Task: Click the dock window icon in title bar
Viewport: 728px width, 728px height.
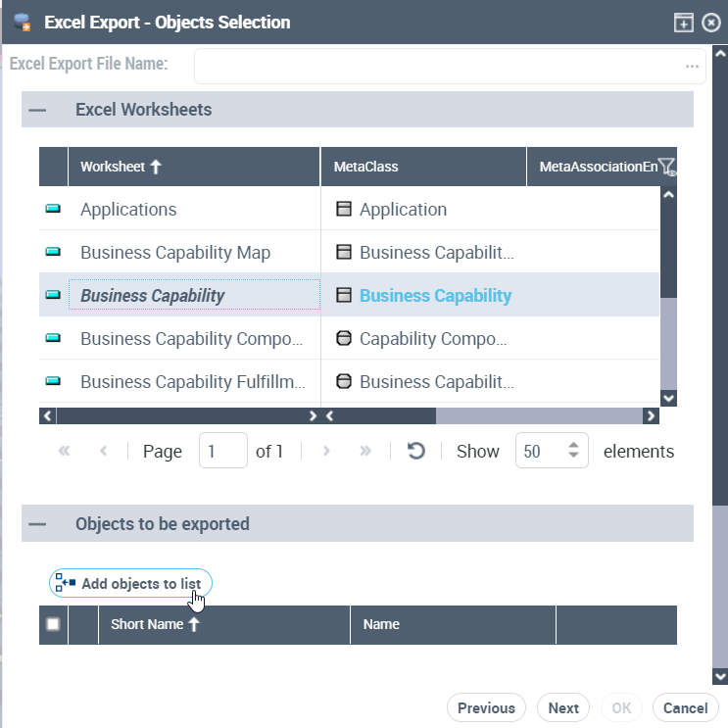Action: click(x=683, y=23)
